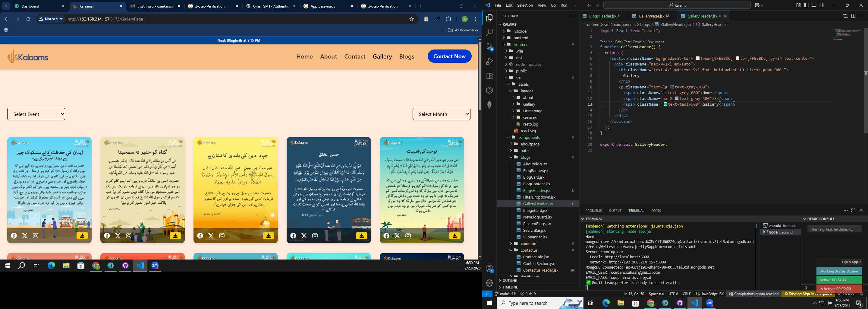Open the File menu in VS Code
Viewport: 868px width, 309px height.
pos(498,5)
